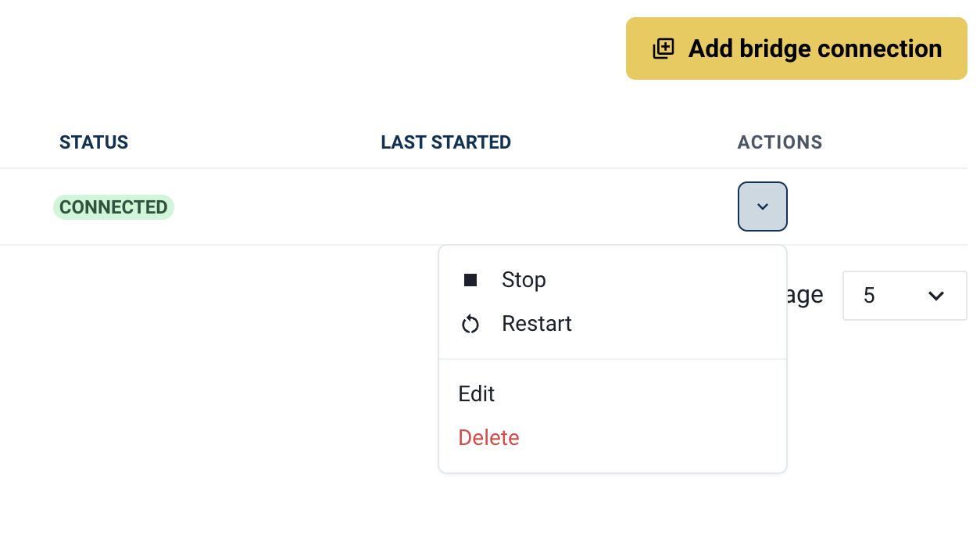This screenshot has height=535, width=980.
Task: Sort by the STATUS column header
Action: click(x=94, y=142)
